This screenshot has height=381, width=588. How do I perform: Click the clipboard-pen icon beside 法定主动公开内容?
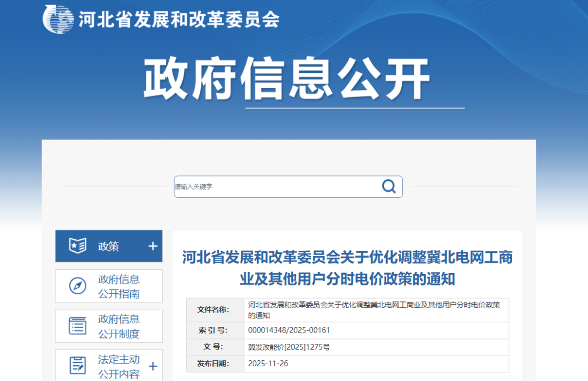[78, 365]
